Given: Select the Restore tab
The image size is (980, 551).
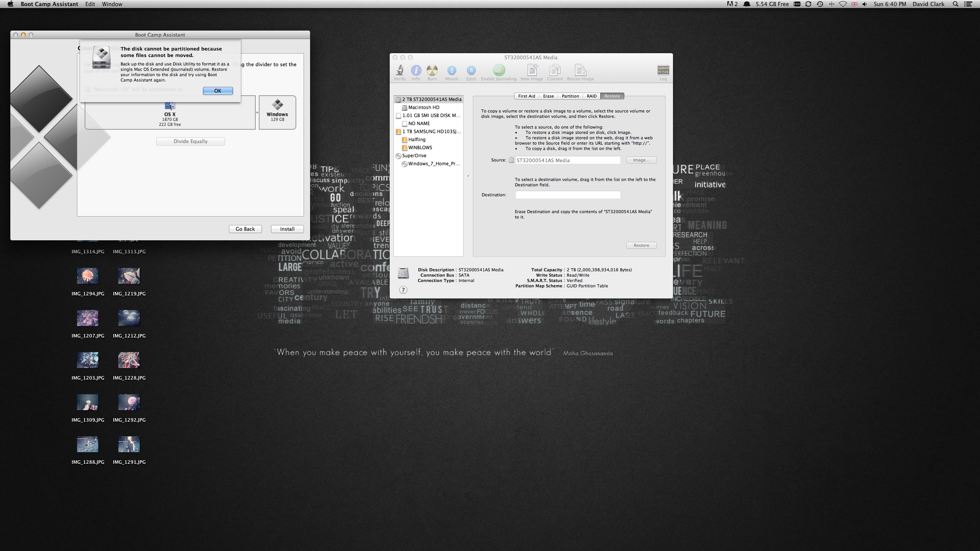Looking at the screenshot, I should (612, 96).
